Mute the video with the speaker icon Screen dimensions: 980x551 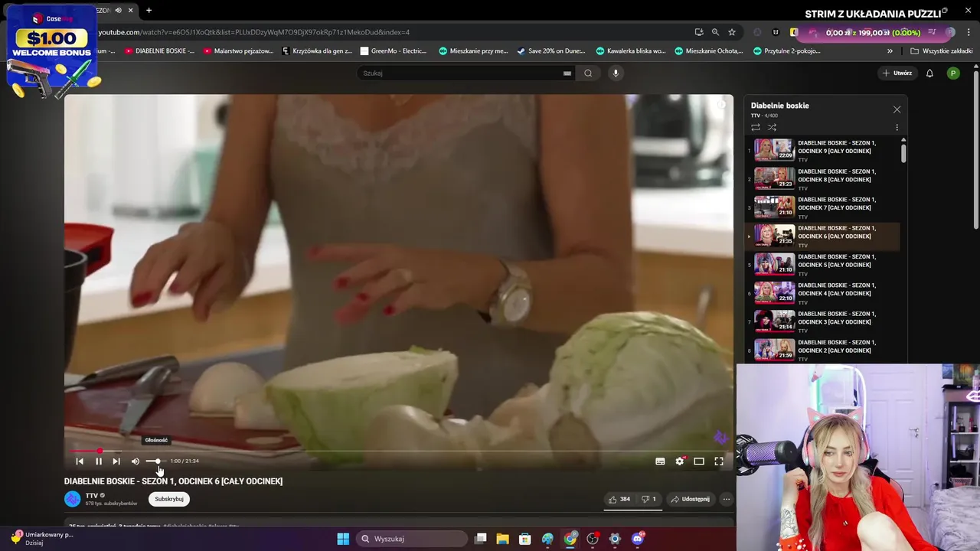[135, 461]
